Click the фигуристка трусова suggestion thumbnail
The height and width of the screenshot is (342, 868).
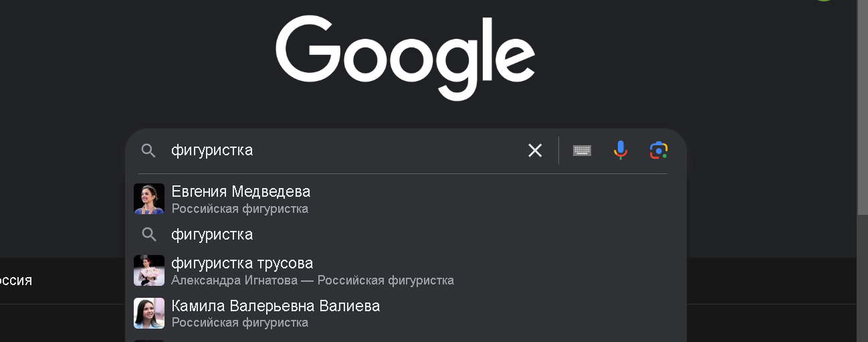click(x=149, y=270)
